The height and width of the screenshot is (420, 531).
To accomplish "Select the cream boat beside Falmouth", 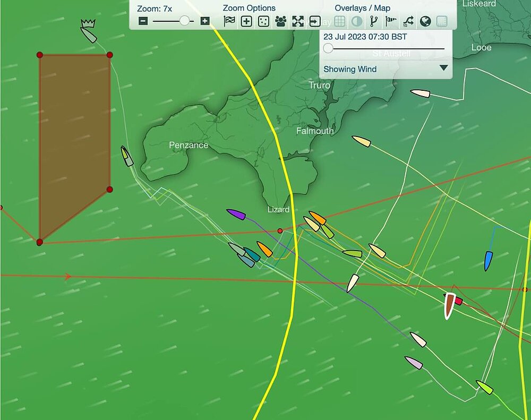I will click(361, 141).
